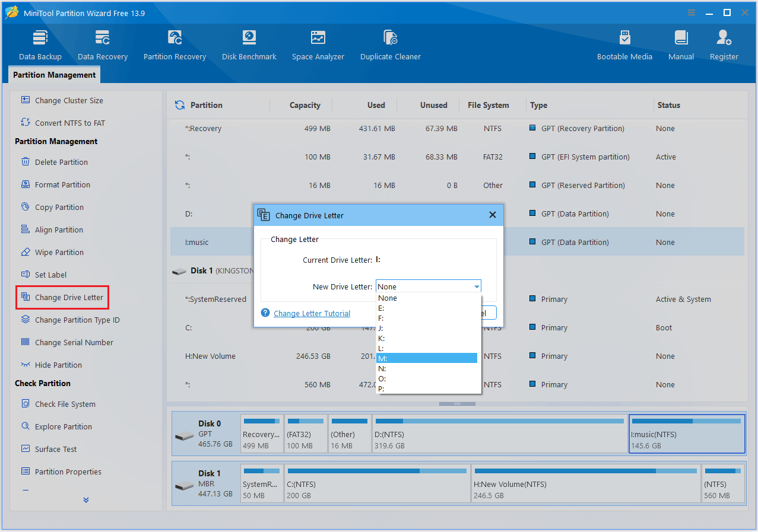
Task: Select highlighted M: drive letter
Action: 427,358
